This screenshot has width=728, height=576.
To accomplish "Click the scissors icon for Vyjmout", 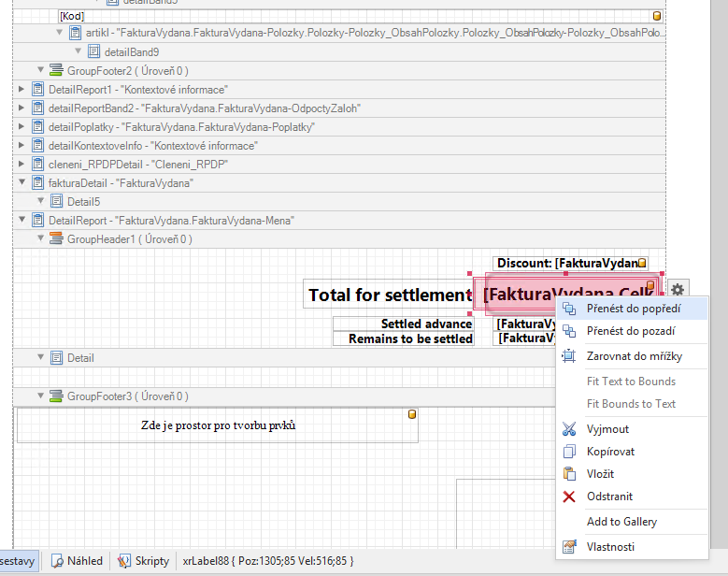I will [x=569, y=429].
